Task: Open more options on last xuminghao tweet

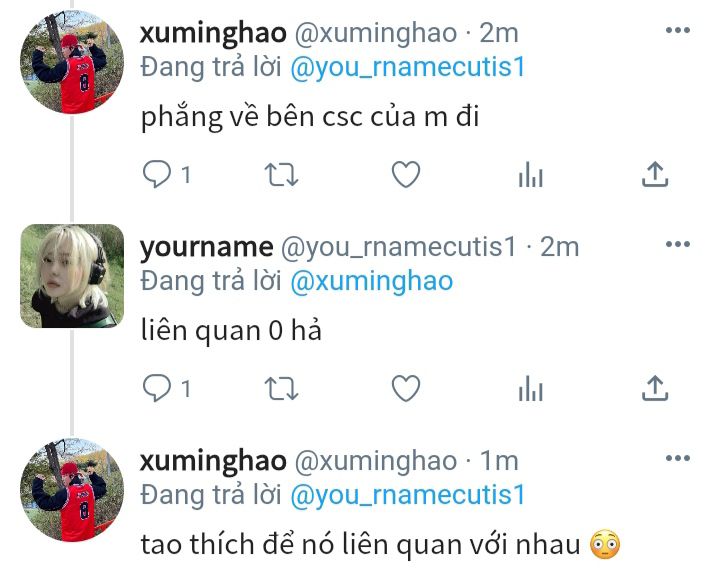Action: [678, 458]
